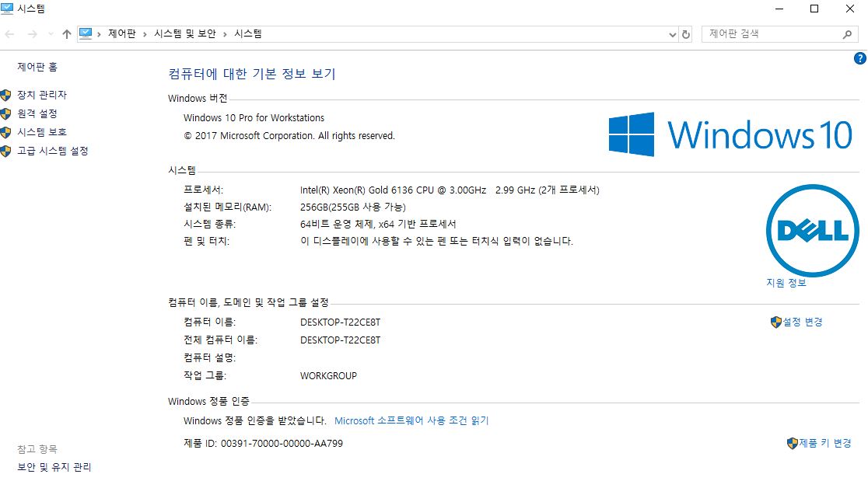Click computer name DESKTOP-T22CE8T next to 컴퓨터 이름
Image resolution: width=868 pixels, height=488 pixels.
pyautogui.click(x=341, y=322)
